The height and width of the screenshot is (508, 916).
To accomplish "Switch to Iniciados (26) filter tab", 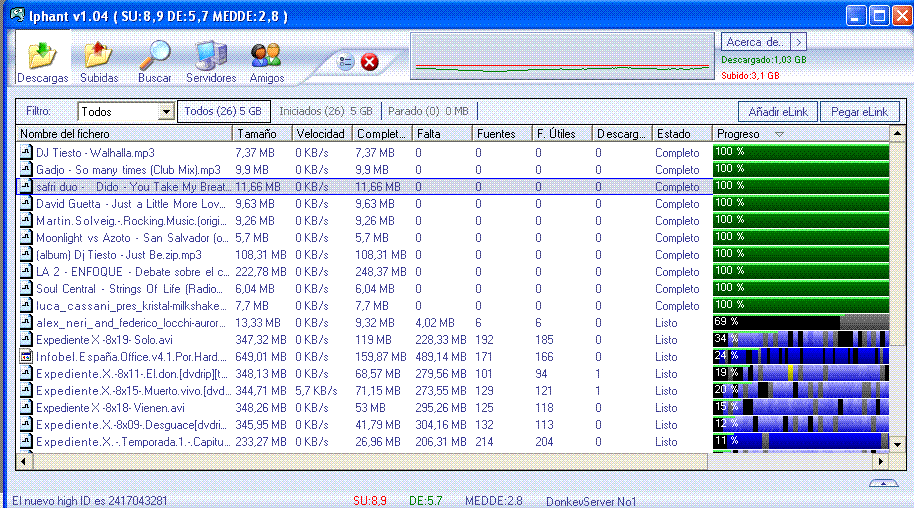I will (x=325, y=111).
